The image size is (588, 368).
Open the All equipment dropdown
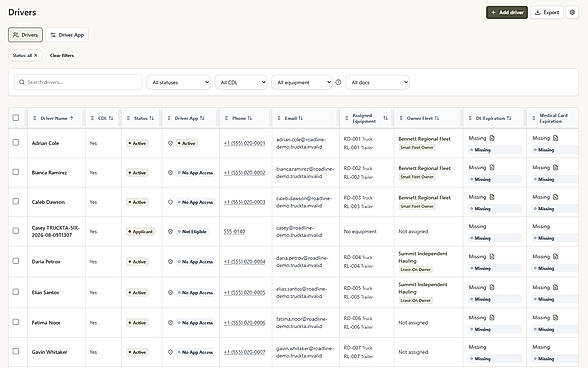tap(302, 82)
